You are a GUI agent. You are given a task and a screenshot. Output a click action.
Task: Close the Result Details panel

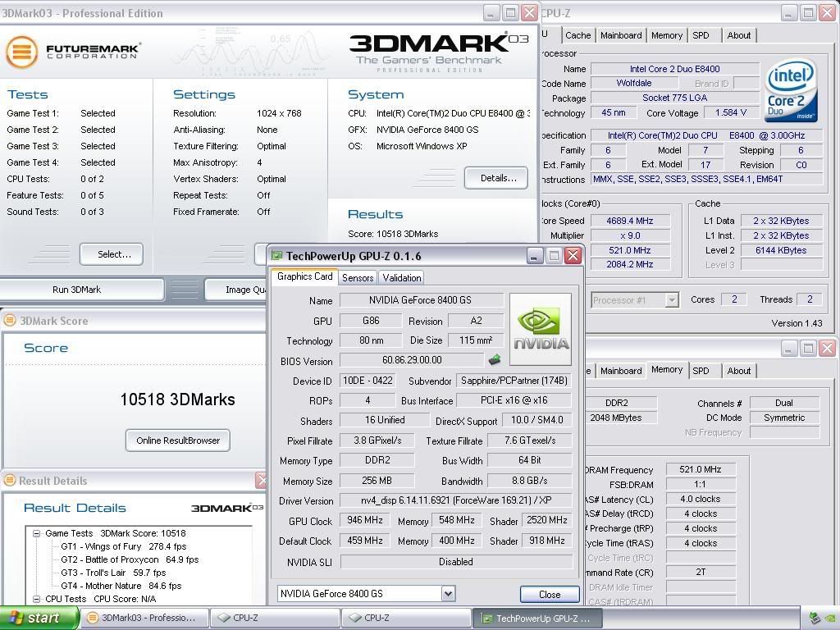[262, 481]
